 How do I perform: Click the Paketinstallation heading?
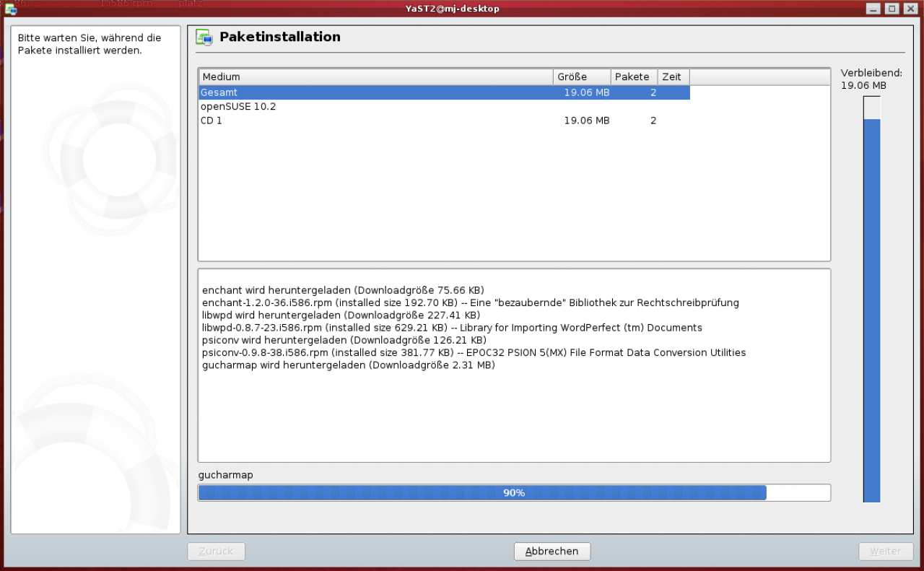coord(280,37)
